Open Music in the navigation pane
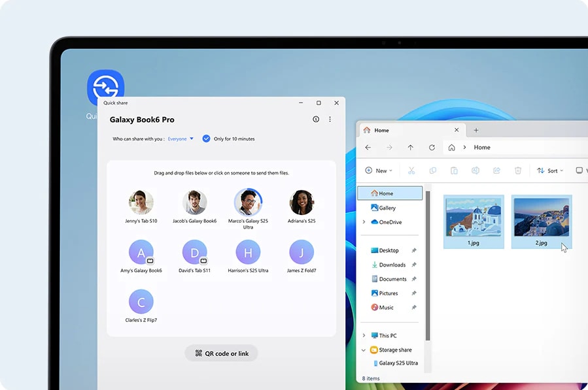The image size is (588, 390). coord(382,307)
